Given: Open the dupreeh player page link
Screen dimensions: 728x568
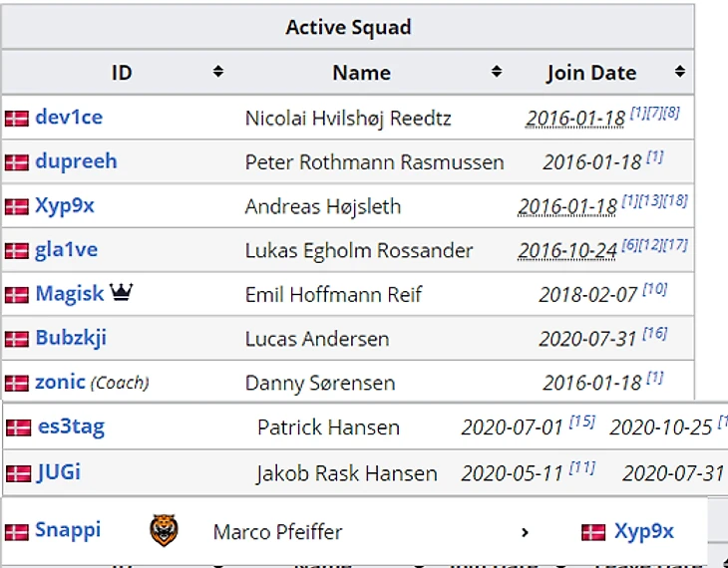Looking at the screenshot, I should pos(76,160).
